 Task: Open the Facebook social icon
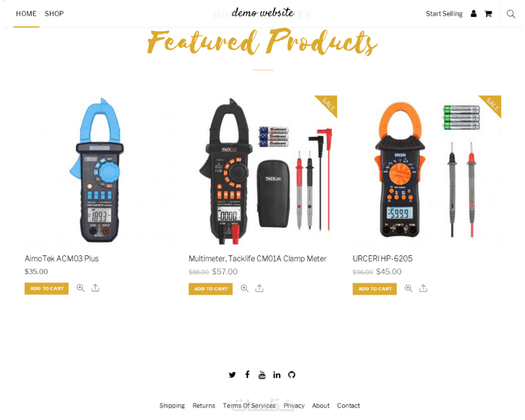pyautogui.click(x=247, y=375)
